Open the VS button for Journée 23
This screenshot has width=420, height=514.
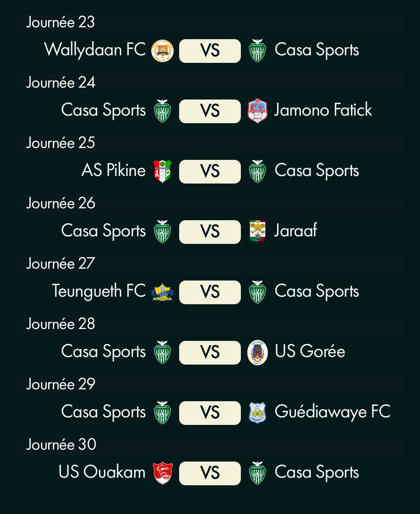click(210, 51)
